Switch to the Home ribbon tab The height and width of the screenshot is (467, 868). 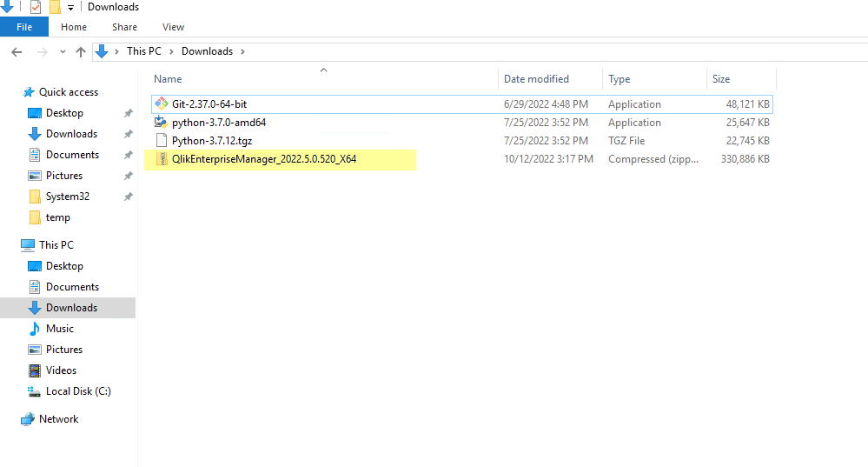pos(74,27)
